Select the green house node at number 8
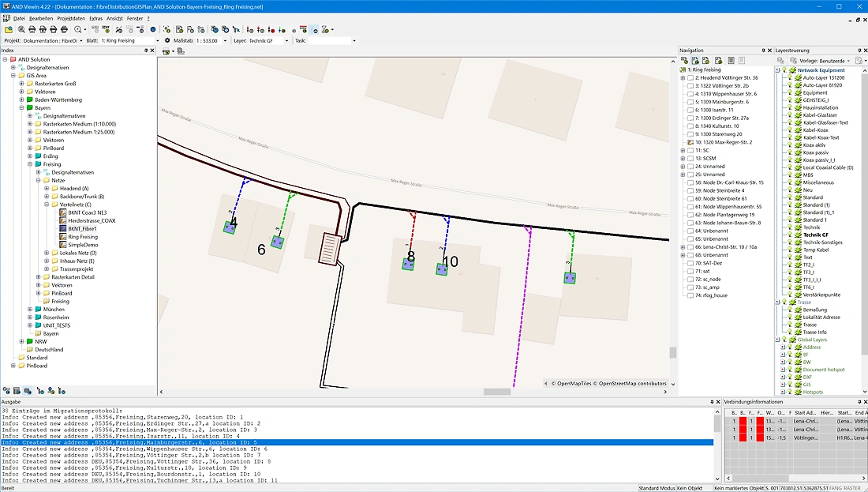 coord(409,265)
